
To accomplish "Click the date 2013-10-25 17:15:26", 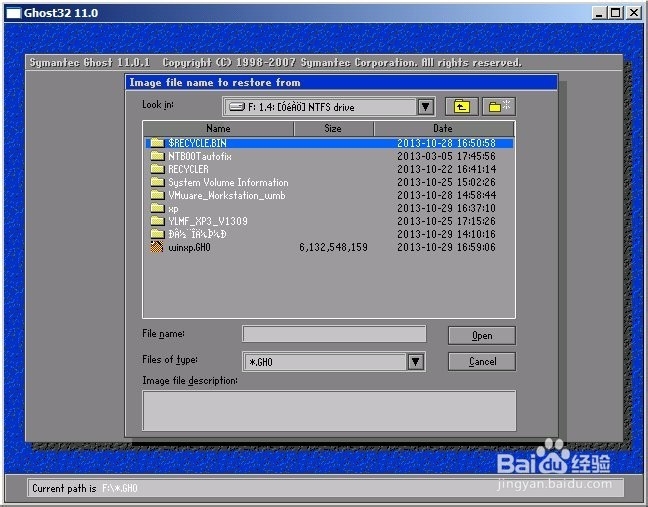I will pos(446,221).
